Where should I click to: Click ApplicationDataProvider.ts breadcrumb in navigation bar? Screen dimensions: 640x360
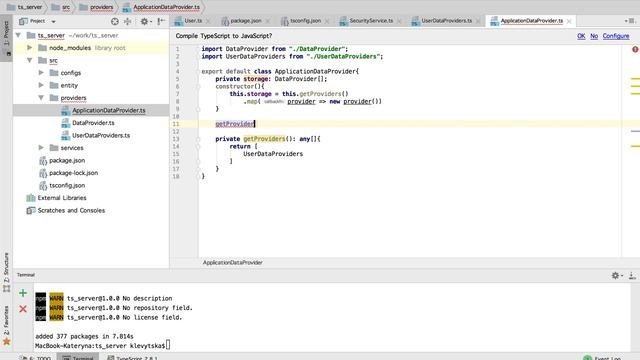click(x=161, y=7)
